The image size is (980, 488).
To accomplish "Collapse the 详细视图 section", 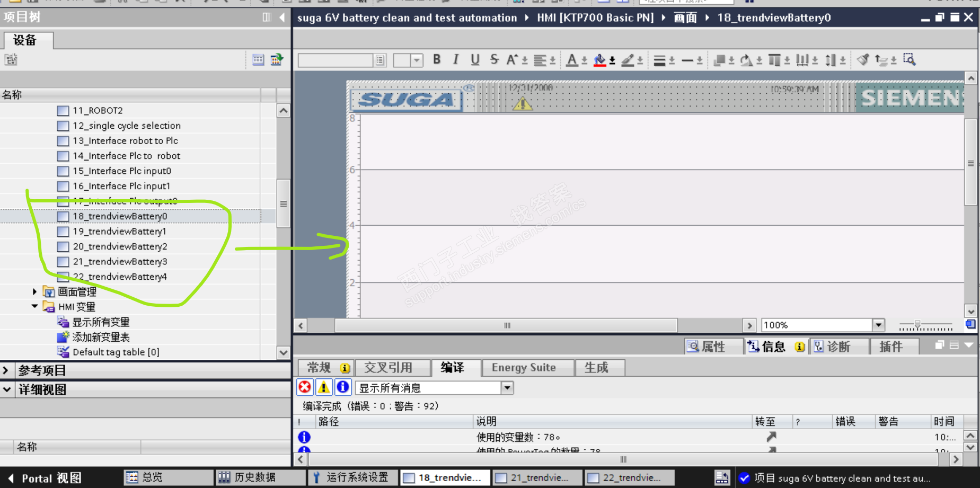I will 7,389.
